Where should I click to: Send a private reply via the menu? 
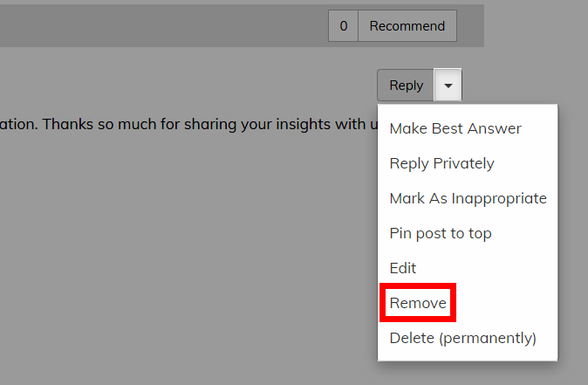pyautogui.click(x=441, y=163)
